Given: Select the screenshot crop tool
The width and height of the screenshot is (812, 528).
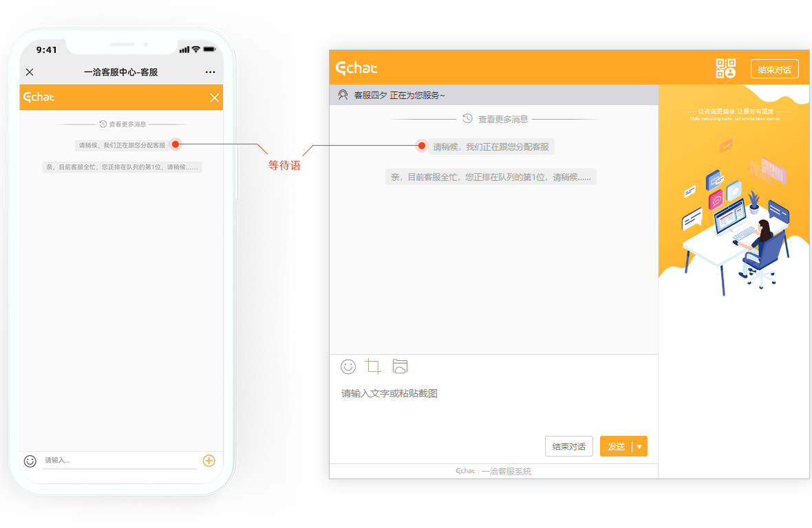Looking at the screenshot, I should click(x=373, y=366).
